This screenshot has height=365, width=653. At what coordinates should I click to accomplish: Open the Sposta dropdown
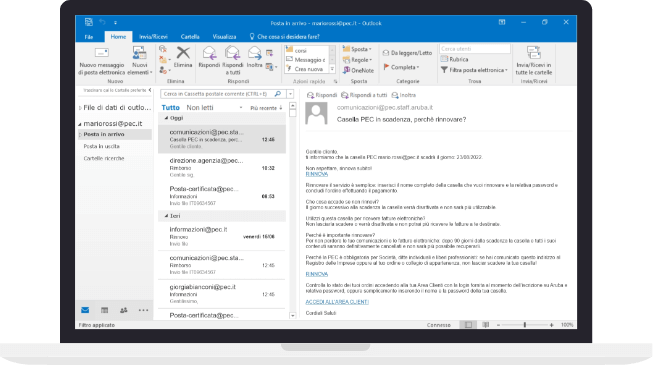pos(357,49)
